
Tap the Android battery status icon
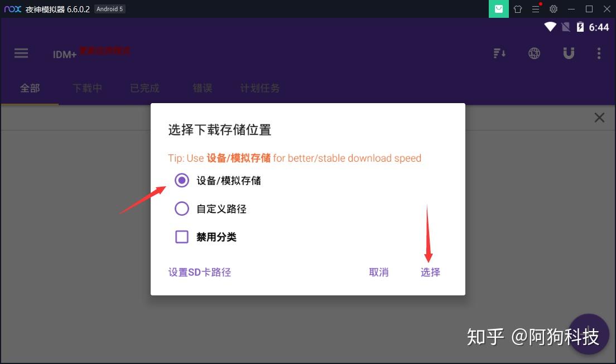[x=580, y=27]
